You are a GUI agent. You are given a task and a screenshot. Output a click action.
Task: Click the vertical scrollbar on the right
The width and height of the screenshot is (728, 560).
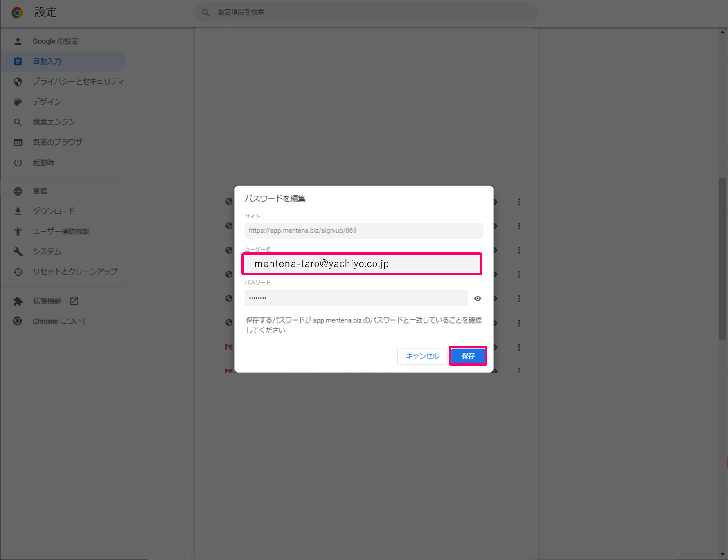(x=723, y=258)
